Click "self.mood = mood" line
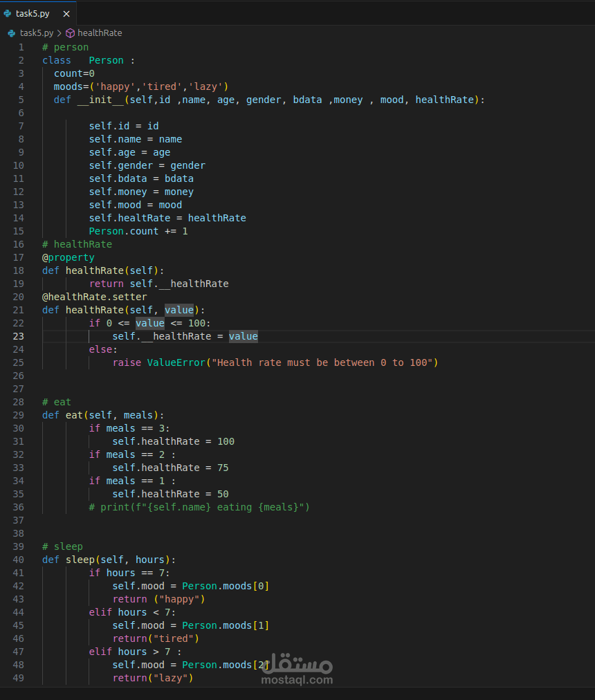Image resolution: width=595 pixels, height=700 pixels. coord(136,205)
